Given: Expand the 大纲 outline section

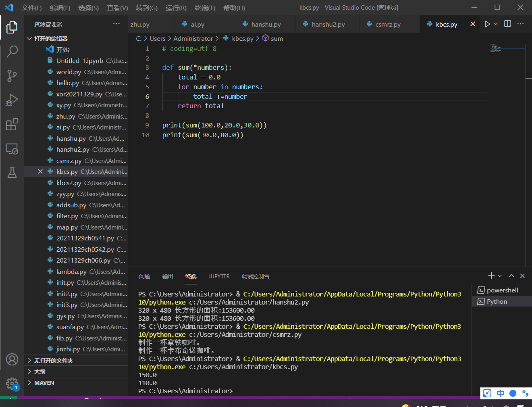Looking at the screenshot, I should pos(39,372).
